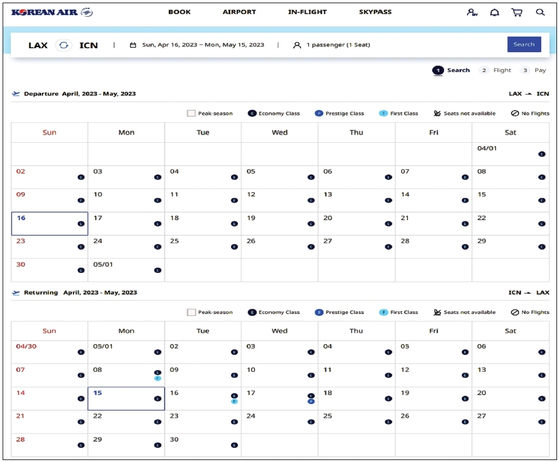Select Prestige Class icon on returning date 17

click(311, 401)
